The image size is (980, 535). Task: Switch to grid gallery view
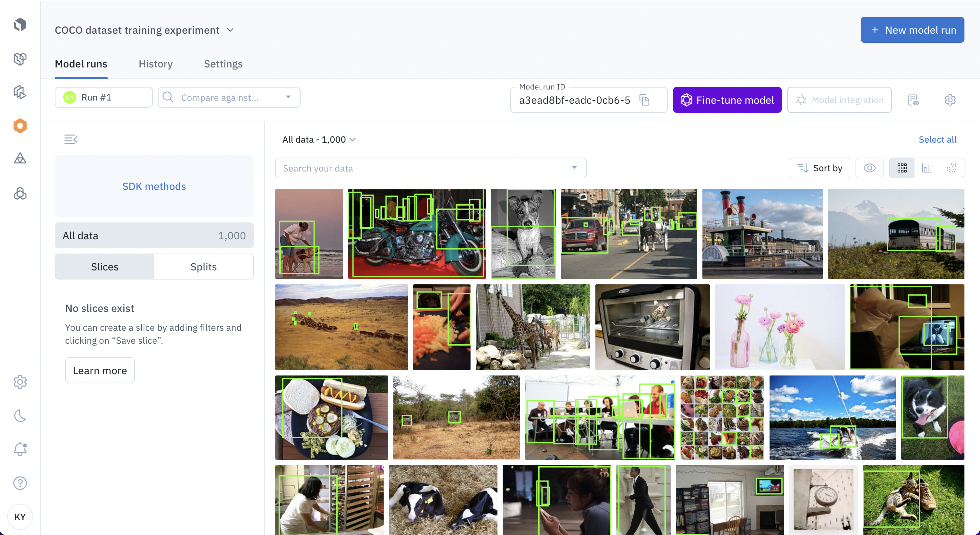point(902,168)
